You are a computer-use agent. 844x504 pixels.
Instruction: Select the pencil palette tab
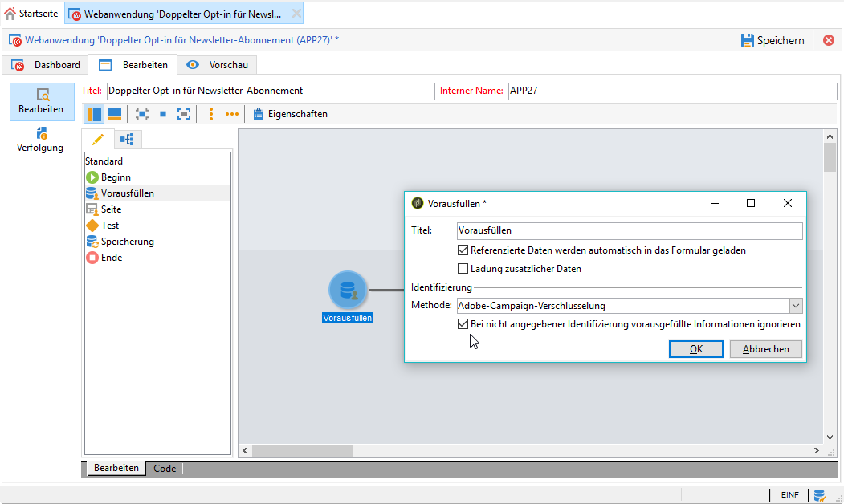coord(98,140)
